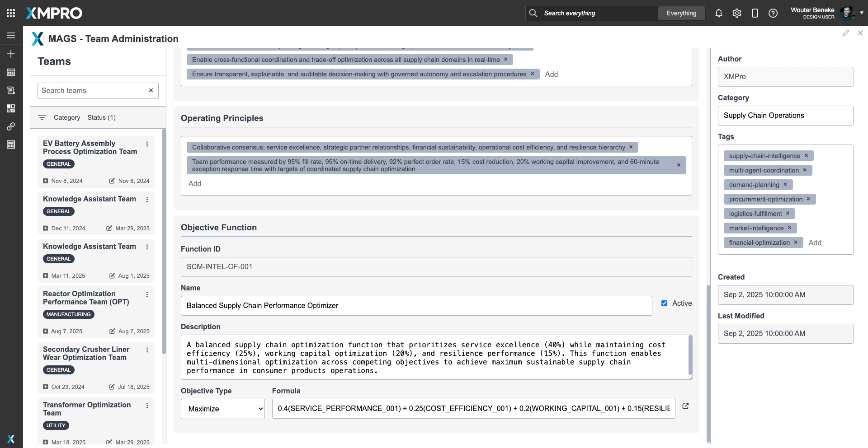Remove the demand-planning tag

pyautogui.click(x=785, y=185)
